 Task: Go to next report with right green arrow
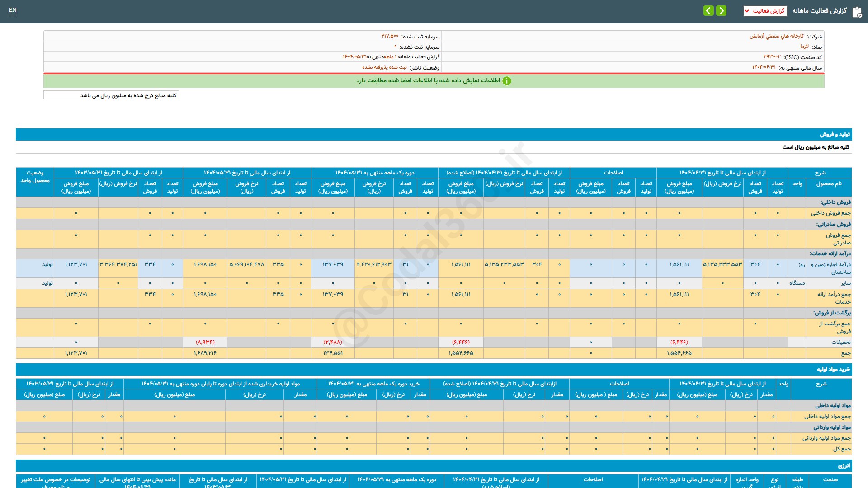pyautogui.click(x=722, y=10)
